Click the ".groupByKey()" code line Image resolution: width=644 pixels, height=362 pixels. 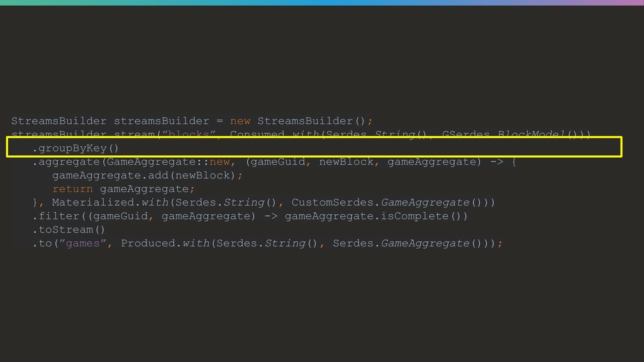tap(75, 148)
